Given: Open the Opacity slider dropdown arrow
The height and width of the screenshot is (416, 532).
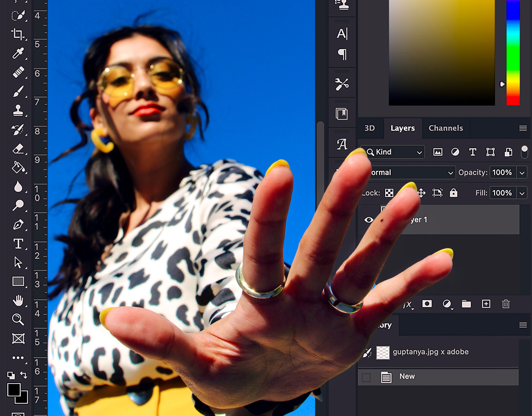Looking at the screenshot, I should click(x=522, y=173).
